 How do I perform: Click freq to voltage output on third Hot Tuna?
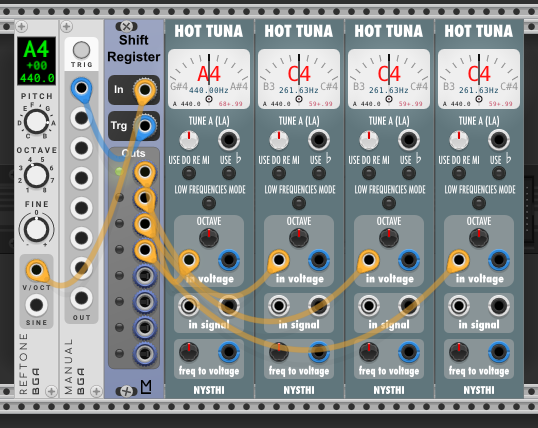409,352
